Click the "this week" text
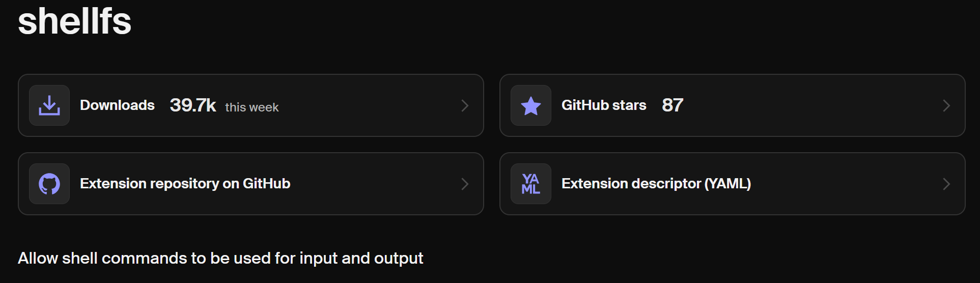Viewport: 980px width, 283px height. coord(252,107)
